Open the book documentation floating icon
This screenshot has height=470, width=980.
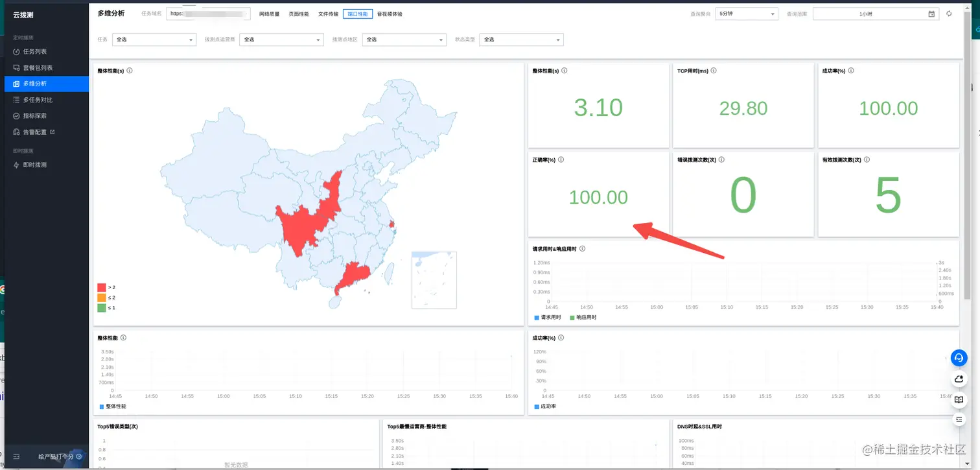coord(959,399)
